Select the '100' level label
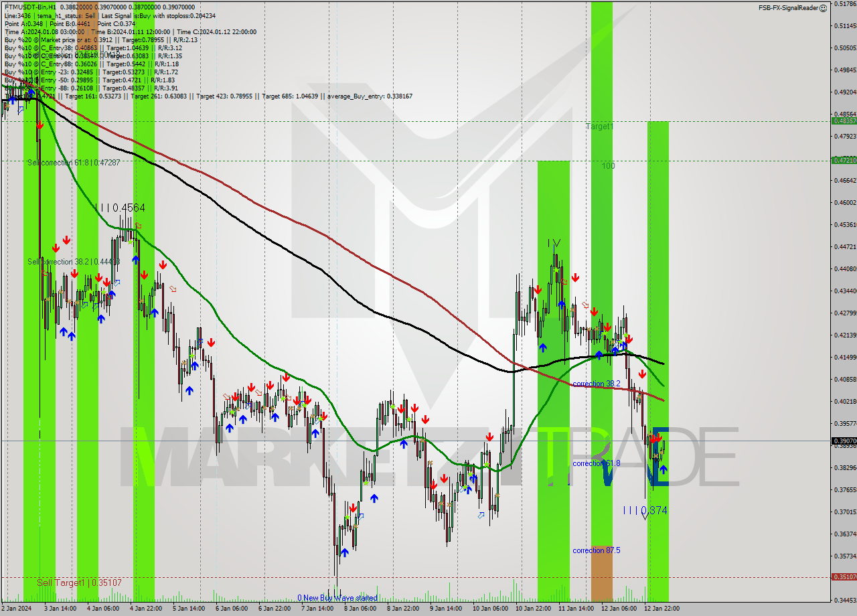The height and width of the screenshot is (616, 857). coord(608,165)
